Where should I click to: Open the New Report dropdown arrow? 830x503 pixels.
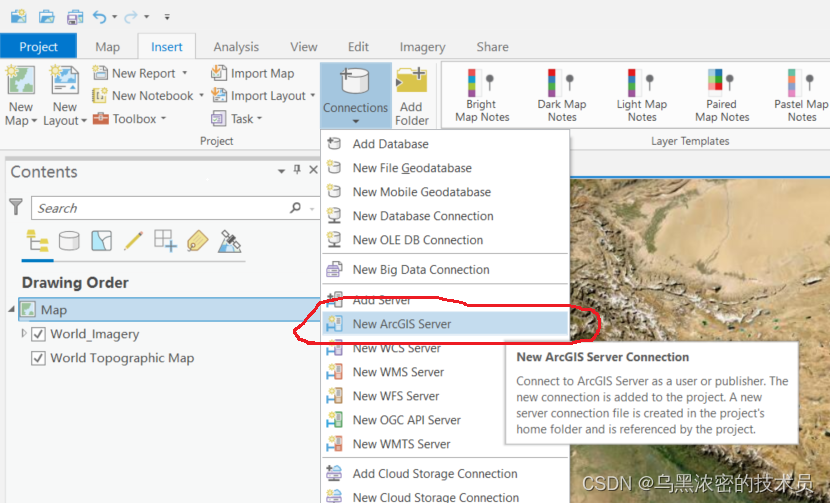pyautogui.click(x=185, y=73)
